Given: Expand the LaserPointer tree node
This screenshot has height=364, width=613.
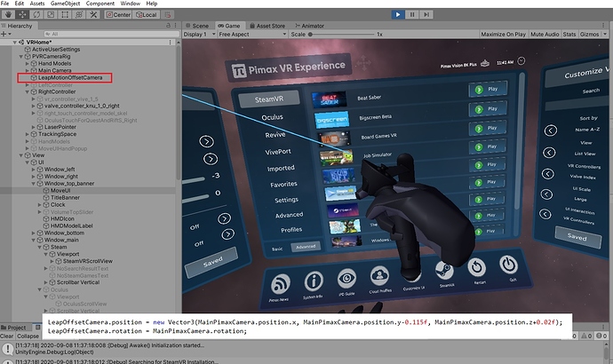Looking at the screenshot, I should tap(34, 127).
